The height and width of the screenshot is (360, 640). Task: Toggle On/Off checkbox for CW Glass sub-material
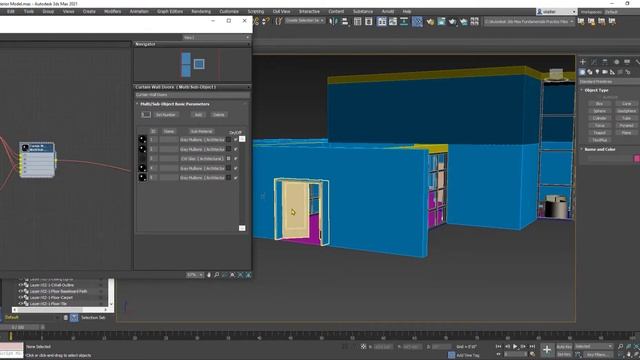point(236,158)
